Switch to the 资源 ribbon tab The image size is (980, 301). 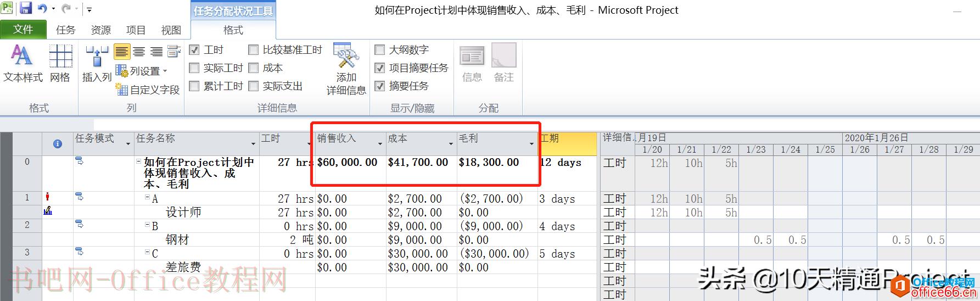(100, 30)
